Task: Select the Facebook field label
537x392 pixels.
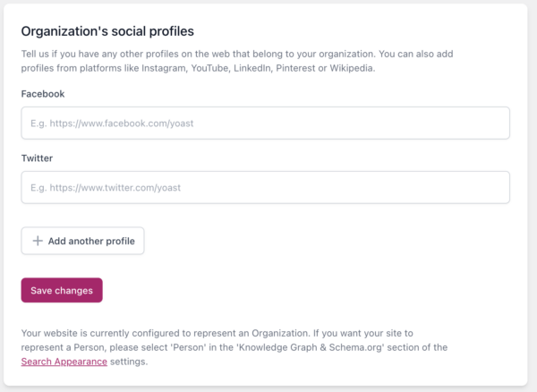Action: (43, 94)
